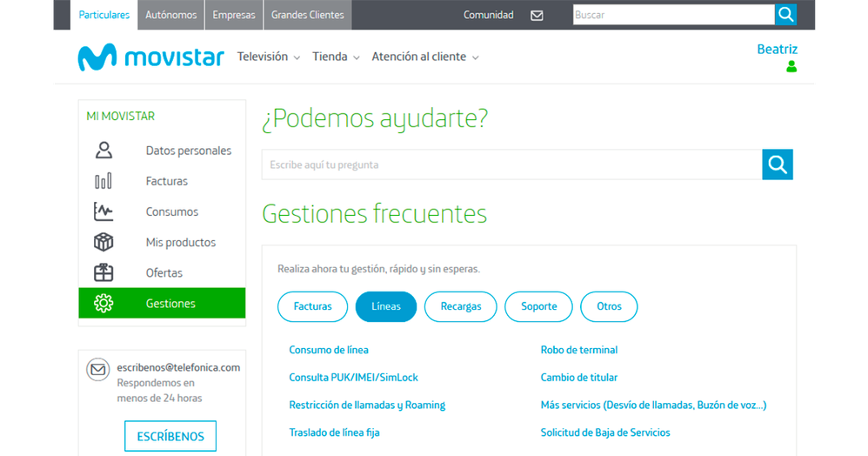Open Atención al cliente dropdown
The image size is (868, 456).
click(x=425, y=57)
